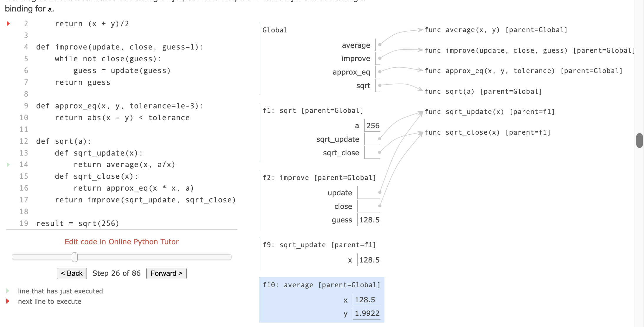The height and width of the screenshot is (327, 644).
Task: Click the red arrow icon in the legend
Action: coord(8,301)
